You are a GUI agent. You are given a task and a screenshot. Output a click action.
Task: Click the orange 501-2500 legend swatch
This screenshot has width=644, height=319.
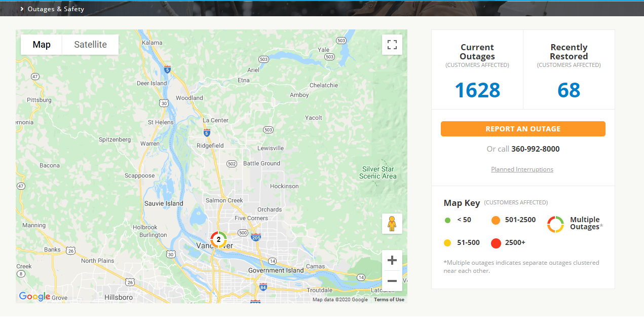coord(496,220)
